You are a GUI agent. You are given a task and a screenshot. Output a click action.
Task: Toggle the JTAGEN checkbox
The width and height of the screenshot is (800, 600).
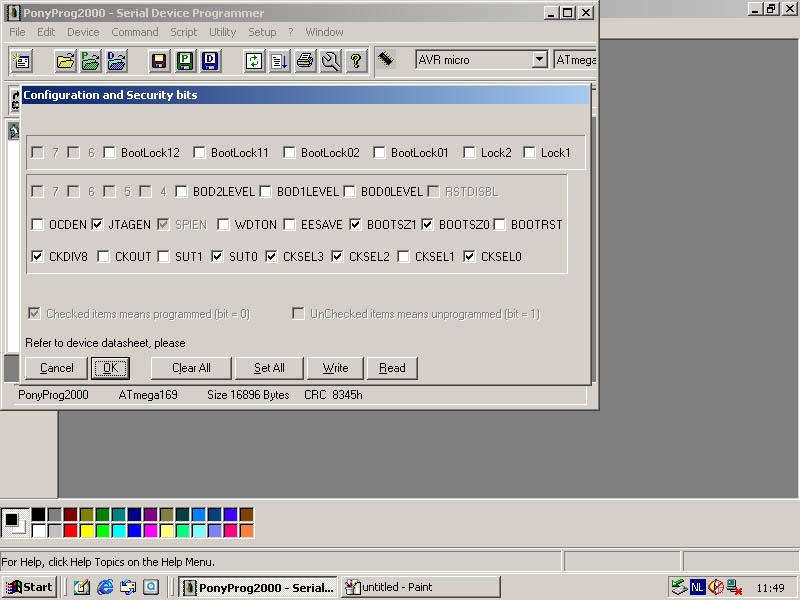click(x=98, y=225)
